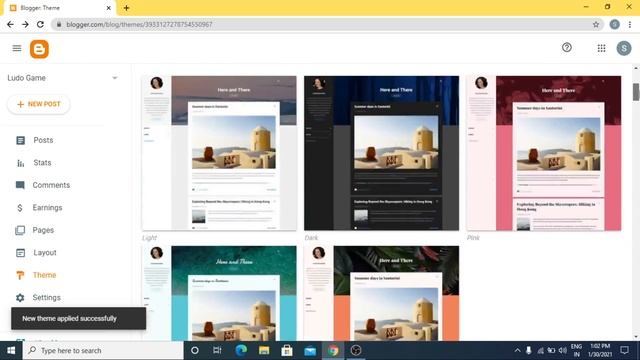640x360 pixels.
Task: Click the Earnings dollar sign icon
Action: tap(20, 208)
